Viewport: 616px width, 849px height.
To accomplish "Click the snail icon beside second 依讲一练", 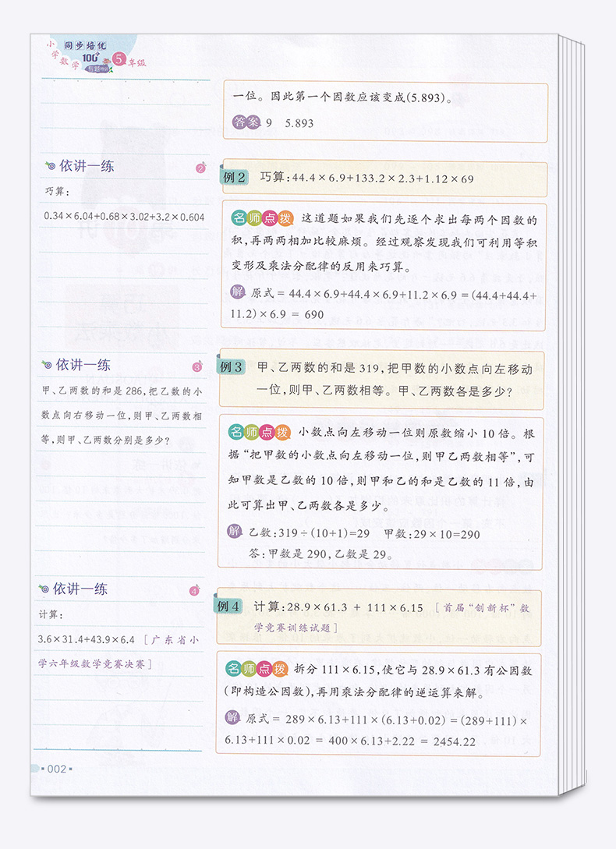I will pos(47,364).
